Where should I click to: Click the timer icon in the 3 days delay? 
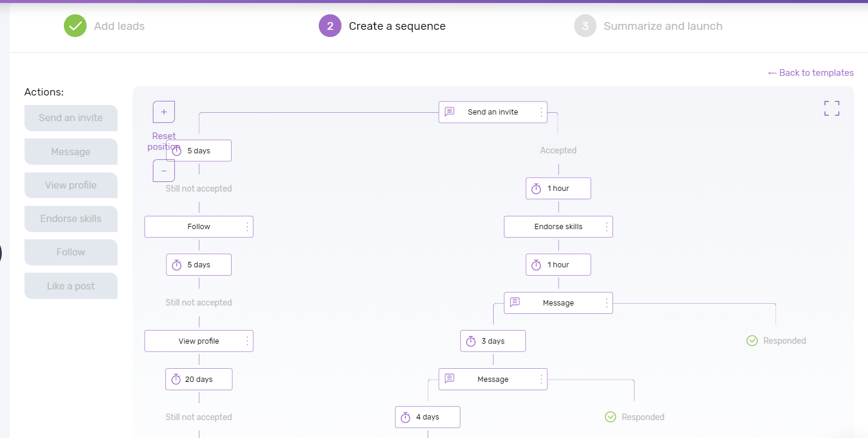tap(470, 341)
